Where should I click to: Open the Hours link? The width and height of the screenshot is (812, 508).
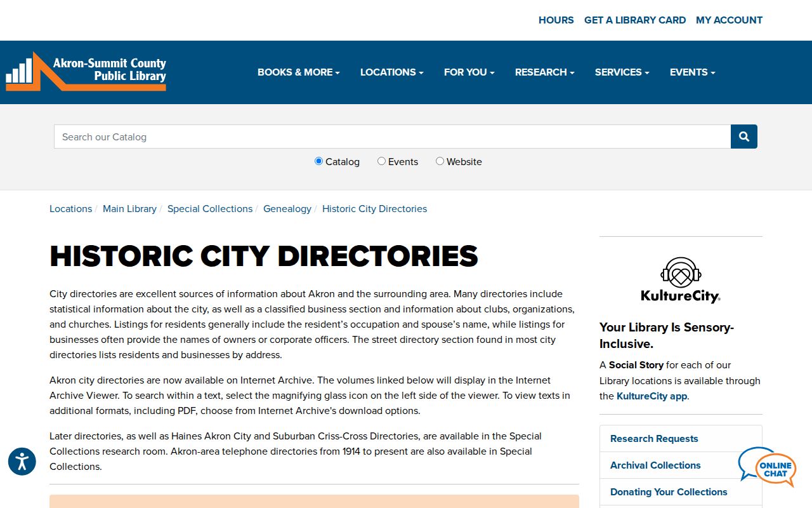pyautogui.click(x=556, y=20)
